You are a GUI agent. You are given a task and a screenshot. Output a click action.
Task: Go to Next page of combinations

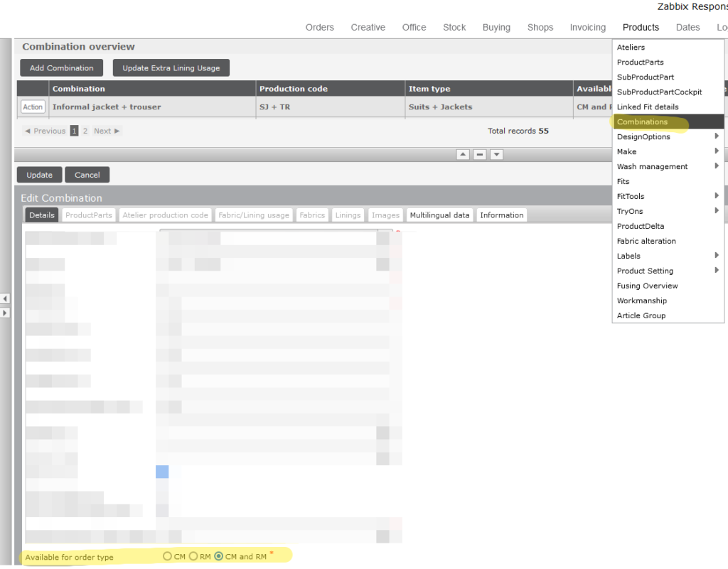coord(107,131)
